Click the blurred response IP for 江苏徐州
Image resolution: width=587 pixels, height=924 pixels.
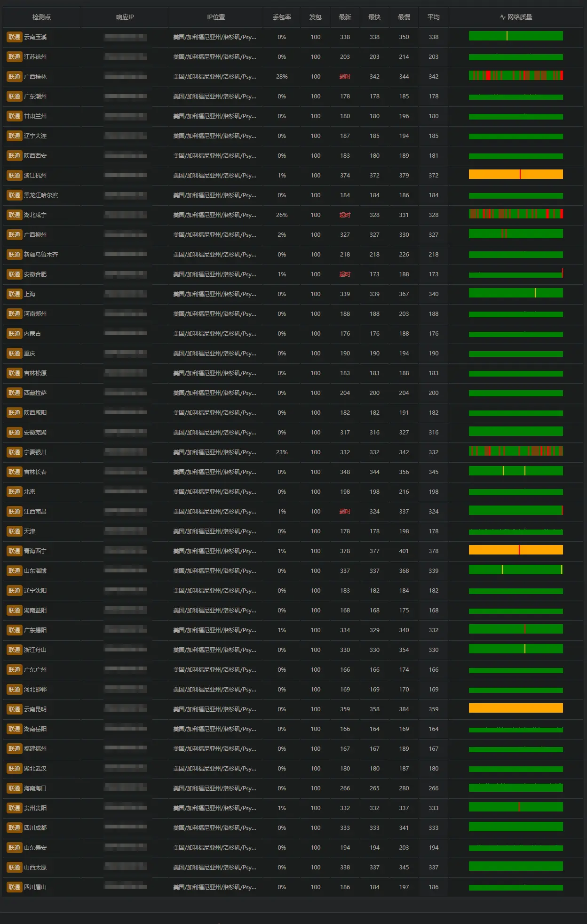(126, 57)
